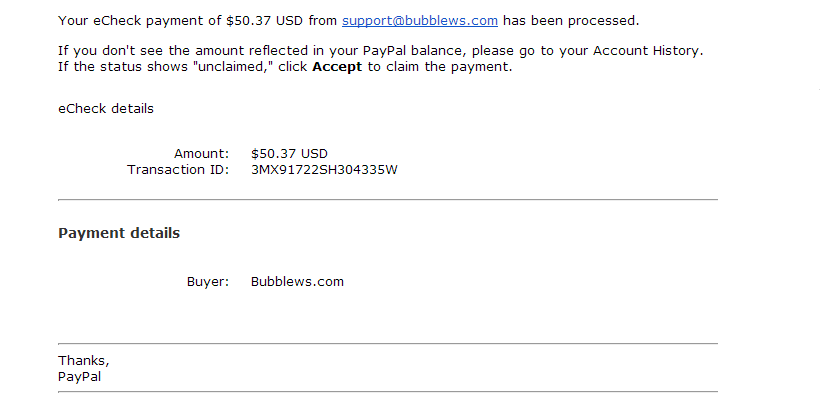Click the "has been processed" text

(x=571, y=21)
